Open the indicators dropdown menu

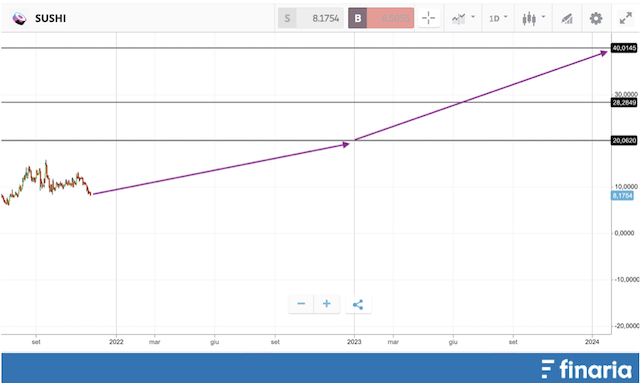tap(463, 18)
